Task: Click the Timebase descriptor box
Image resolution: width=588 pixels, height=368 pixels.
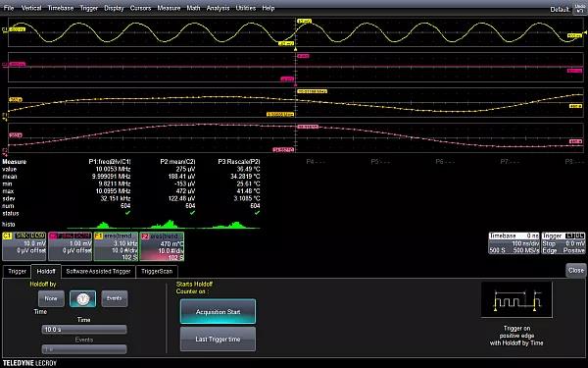Action: point(514,243)
